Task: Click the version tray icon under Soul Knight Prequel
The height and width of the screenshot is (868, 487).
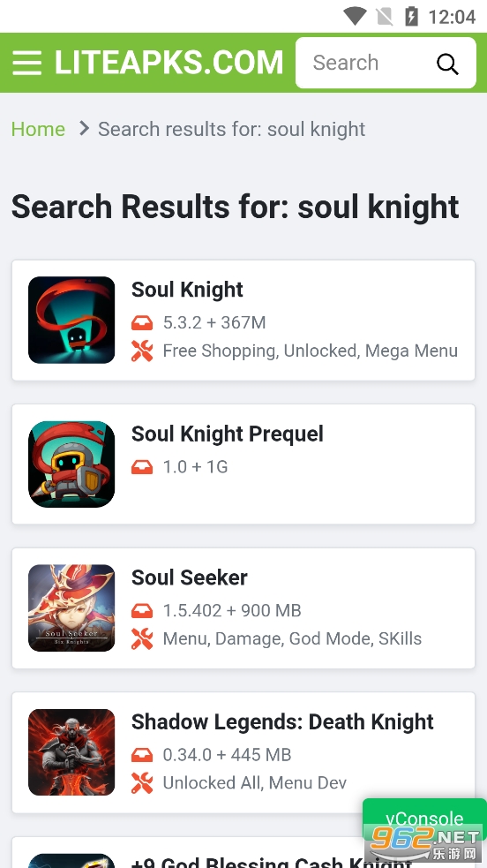Action: [142, 466]
